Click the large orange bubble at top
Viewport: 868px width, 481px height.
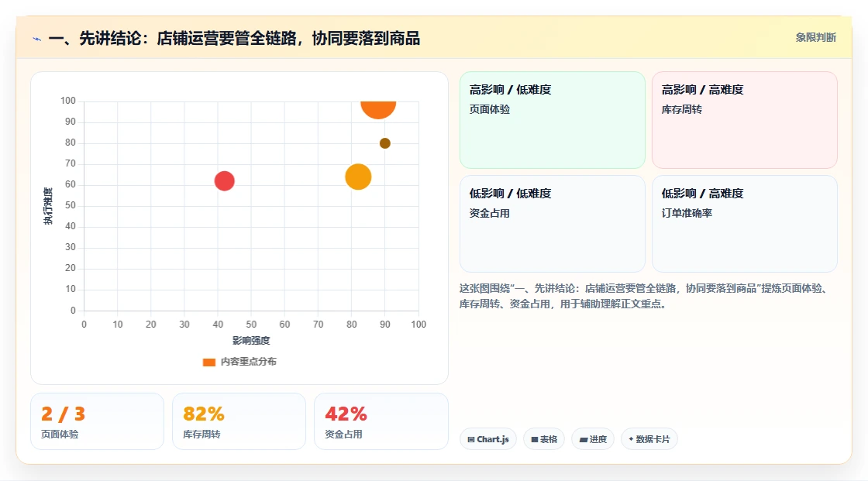point(378,109)
